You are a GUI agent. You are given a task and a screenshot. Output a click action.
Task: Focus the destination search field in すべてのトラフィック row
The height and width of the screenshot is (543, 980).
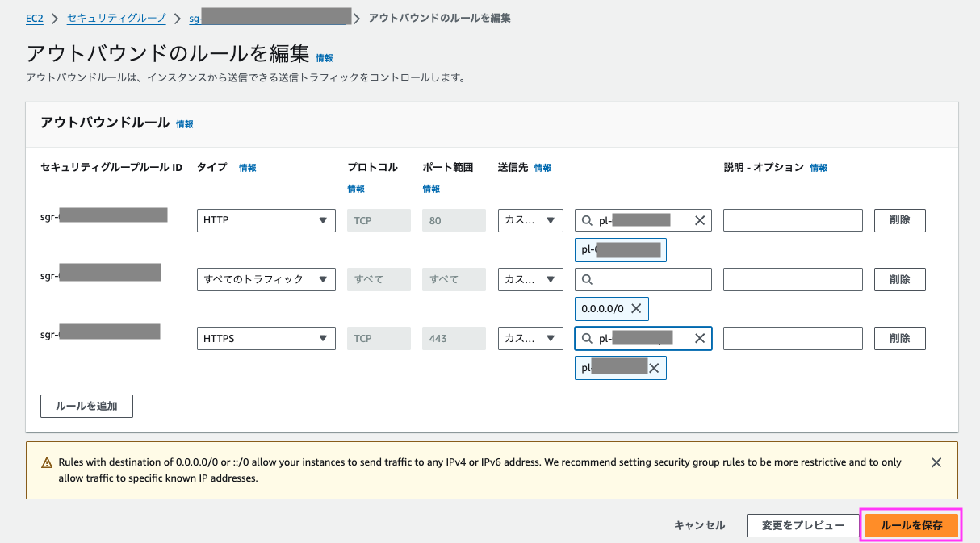pyautogui.click(x=643, y=279)
